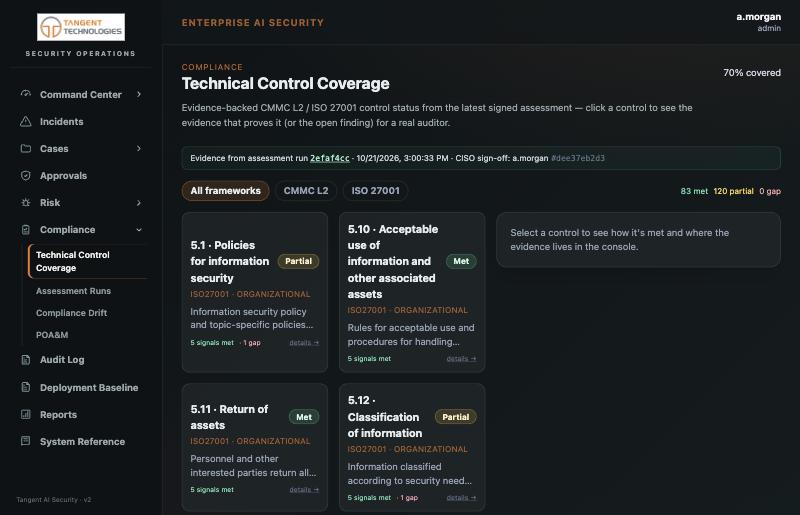Viewport: 800px width, 515px height.
Task: Click the Met badge on 5.11 card
Action: [x=304, y=417]
